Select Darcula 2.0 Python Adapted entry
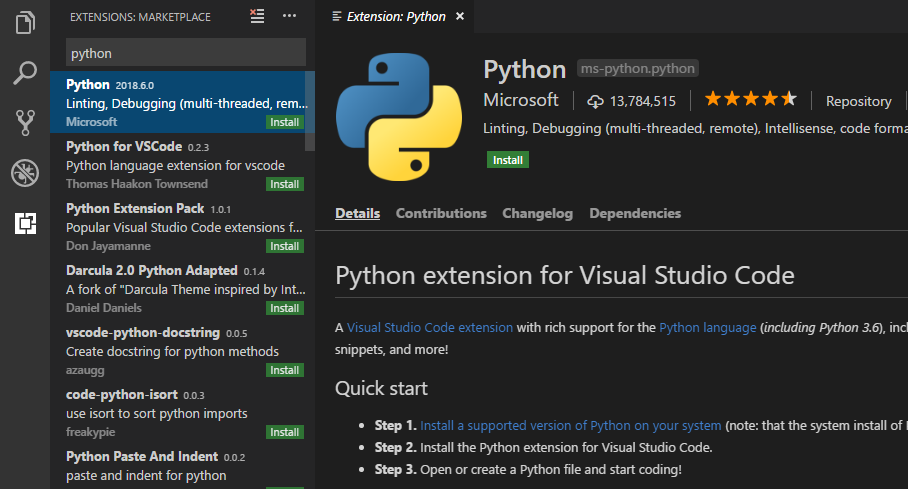This screenshot has width=908, height=489. tap(182, 288)
